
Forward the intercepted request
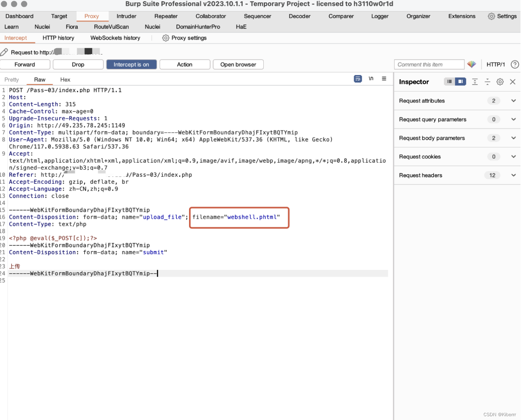coord(25,64)
